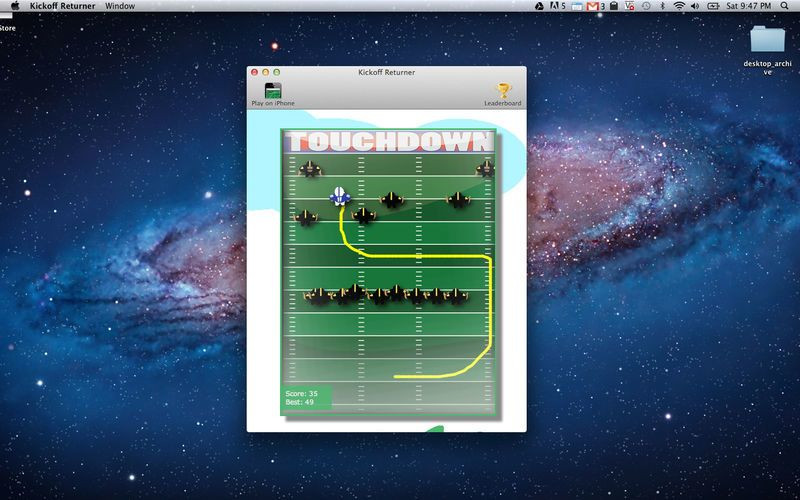Click the battery status icon
Viewport: 800px width, 500px height.
[713, 6]
